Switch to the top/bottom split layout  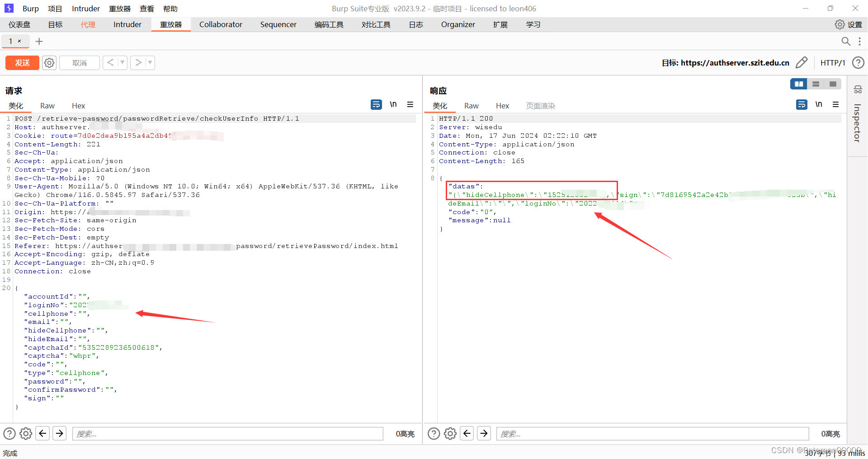click(x=816, y=84)
